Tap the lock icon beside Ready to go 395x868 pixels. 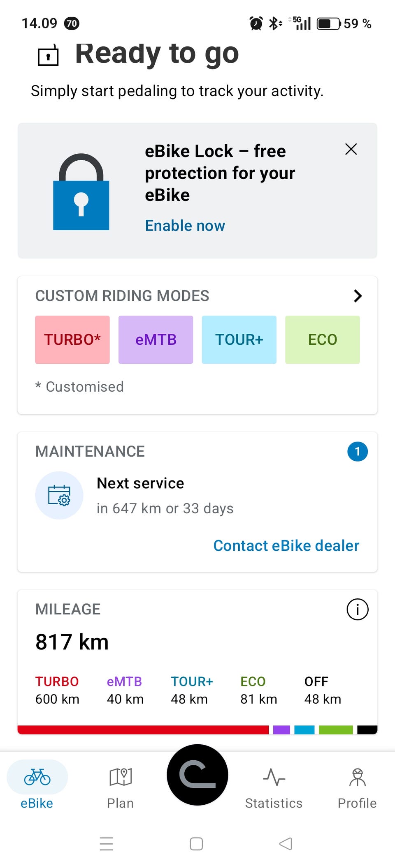click(x=48, y=55)
